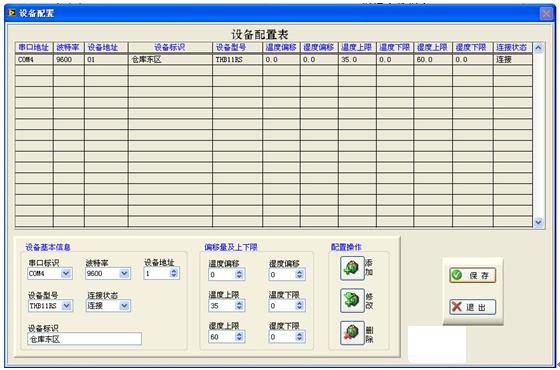Click the 添加 (add device) icon

[x=352, y=268]
